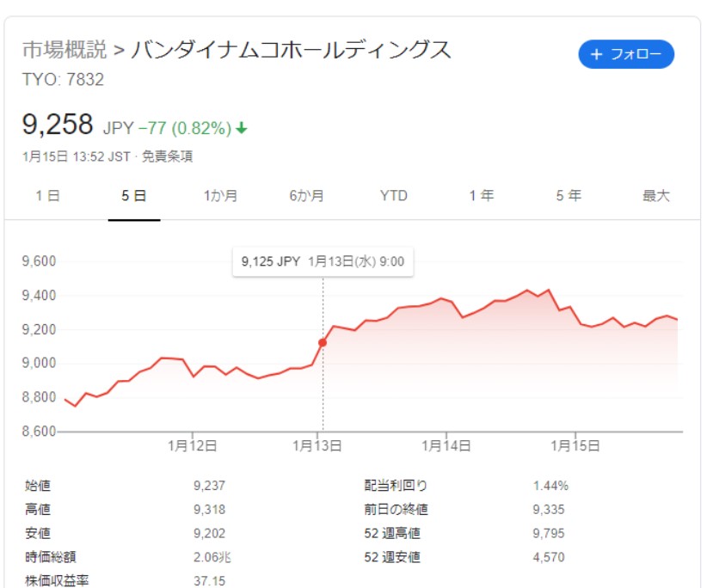The width and height of the screenshot is (713, 588).
Task: Switch to the 1か月 range tab
Action: (220, 196)
